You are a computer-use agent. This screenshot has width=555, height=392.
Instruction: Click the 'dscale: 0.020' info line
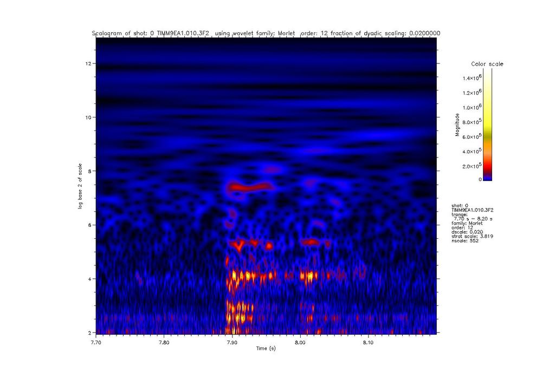pos(467,232)
